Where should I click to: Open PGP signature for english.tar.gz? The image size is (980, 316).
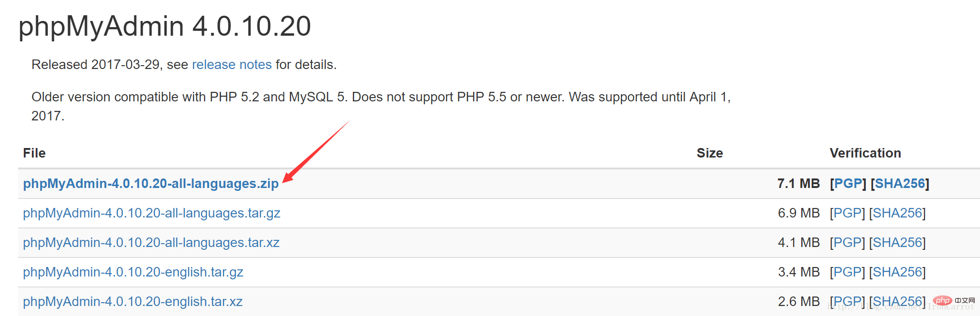(847, 272)
